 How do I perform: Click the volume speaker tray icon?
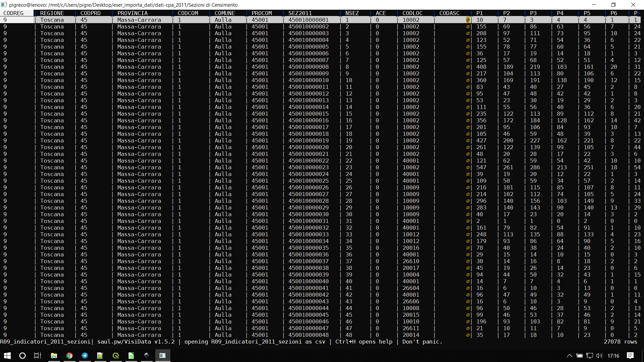click(x=600, y=356)
